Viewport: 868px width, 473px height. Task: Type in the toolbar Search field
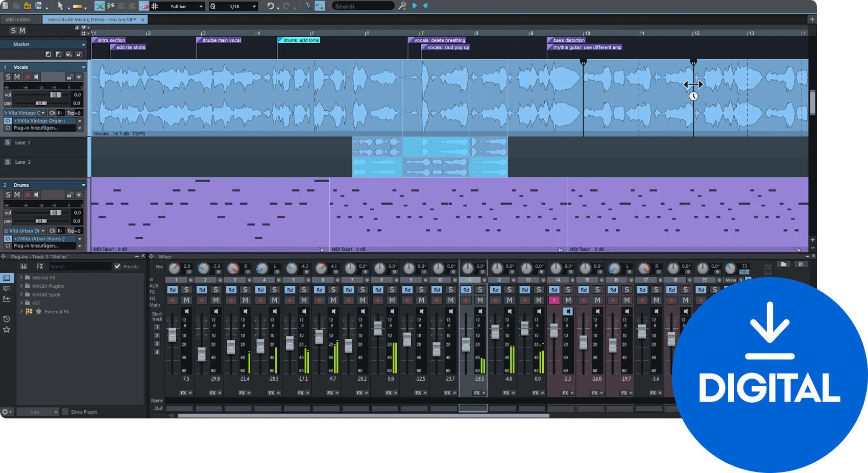coord(363,6)
